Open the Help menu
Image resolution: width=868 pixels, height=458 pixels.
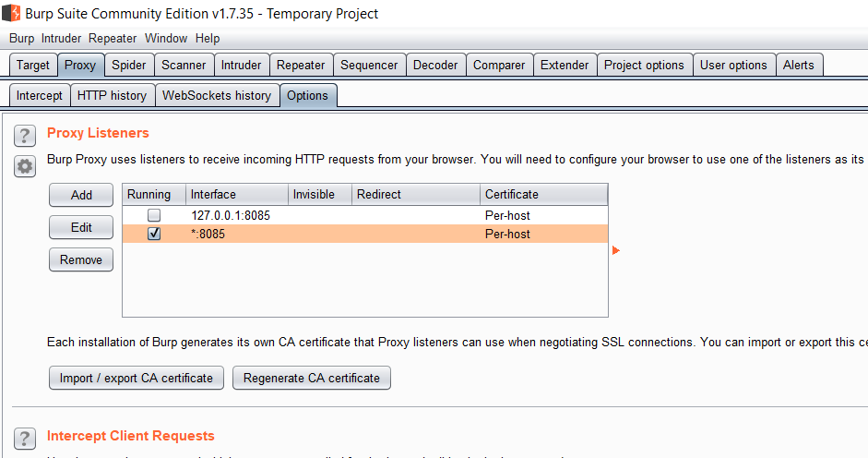(x=208, y=38)
